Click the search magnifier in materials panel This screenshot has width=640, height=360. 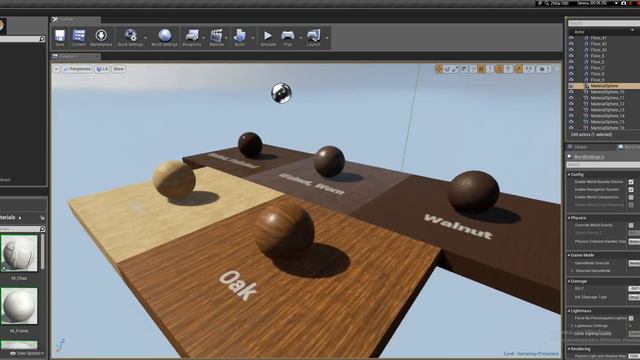click(x=42, y=229)
